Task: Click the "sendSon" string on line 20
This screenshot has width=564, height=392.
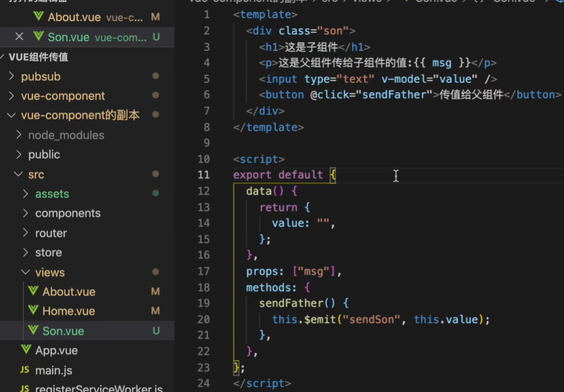Action: (x=371, y=320)
